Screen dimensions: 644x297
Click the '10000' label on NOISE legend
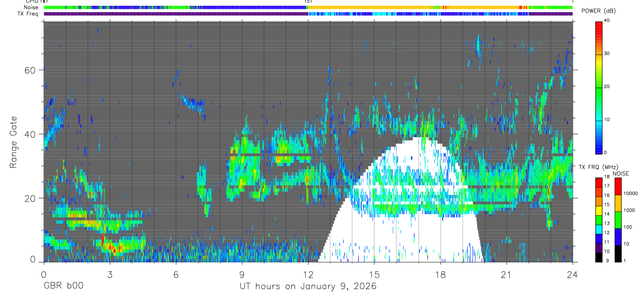click(631, 193)
